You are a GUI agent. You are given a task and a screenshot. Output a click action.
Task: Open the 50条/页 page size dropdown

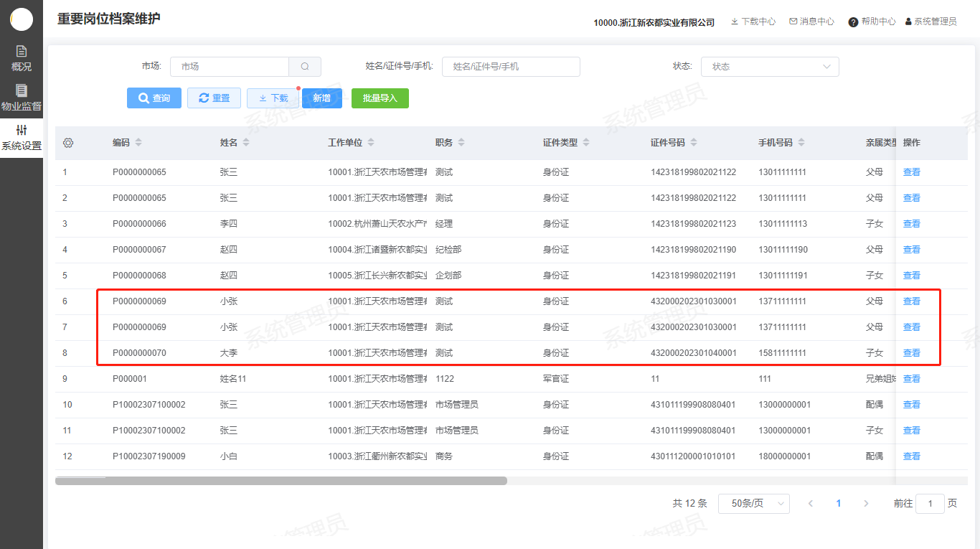tap(753, 504)
